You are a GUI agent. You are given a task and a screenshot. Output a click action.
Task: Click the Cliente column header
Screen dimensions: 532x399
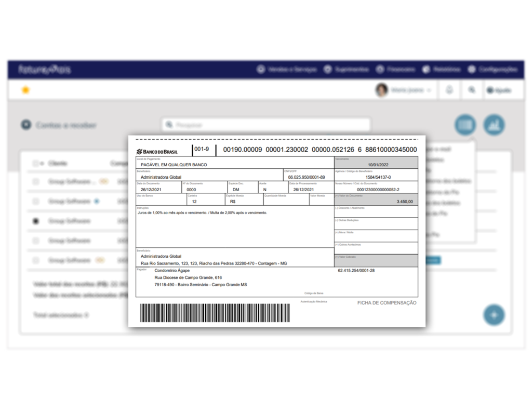tap(58, 164)
